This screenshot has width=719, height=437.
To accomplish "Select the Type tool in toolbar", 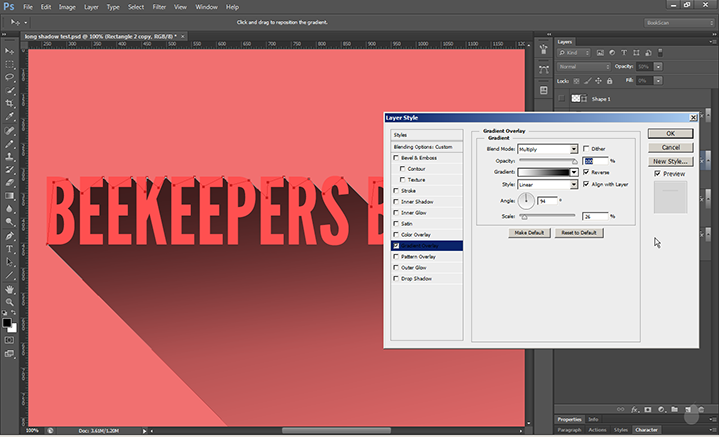I will pyautogui.click(x=10, y=248).
